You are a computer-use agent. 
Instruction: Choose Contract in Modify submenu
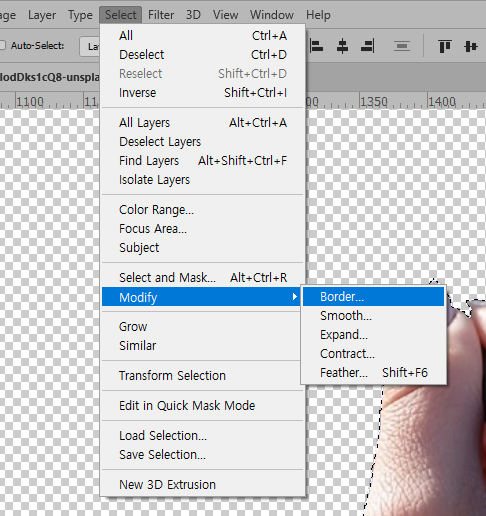point(374,353)
